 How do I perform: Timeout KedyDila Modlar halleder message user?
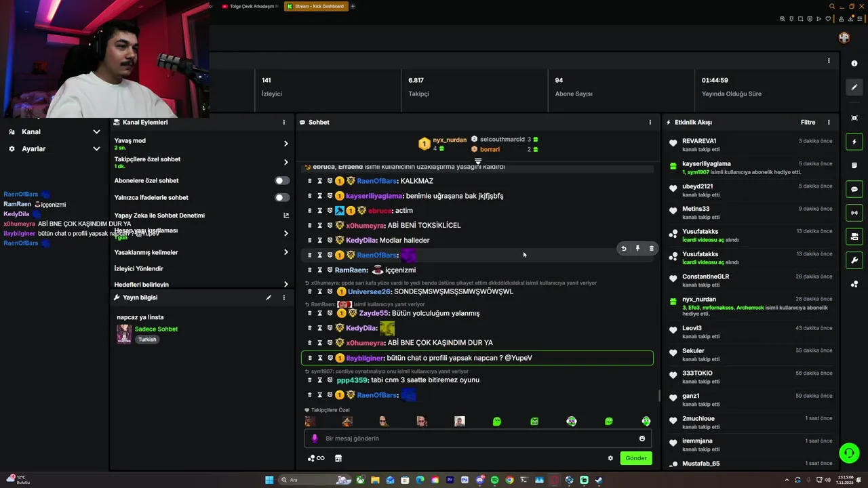[x=320, y=241]
